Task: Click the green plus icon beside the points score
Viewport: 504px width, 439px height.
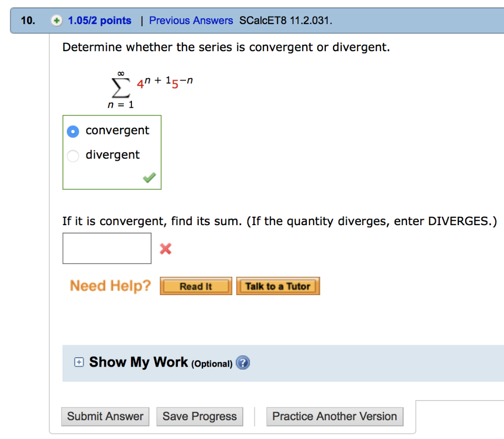Action: pos(56,20)
